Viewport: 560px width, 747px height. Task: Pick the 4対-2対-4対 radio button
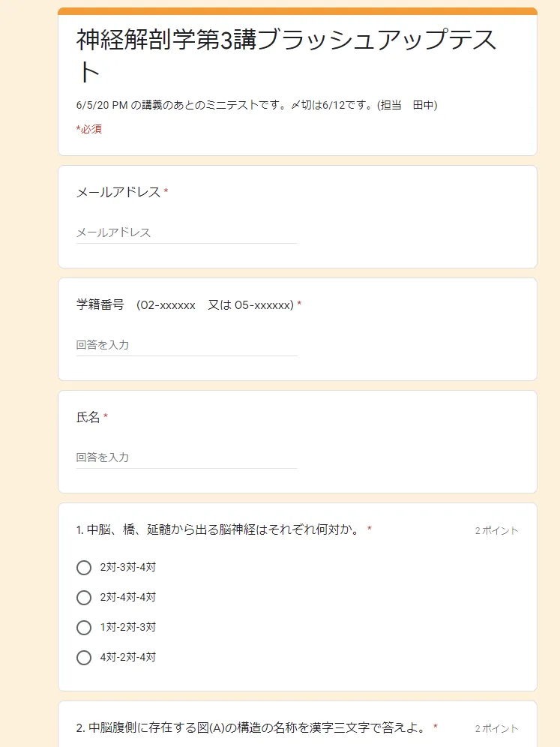(x=84, y=658)
